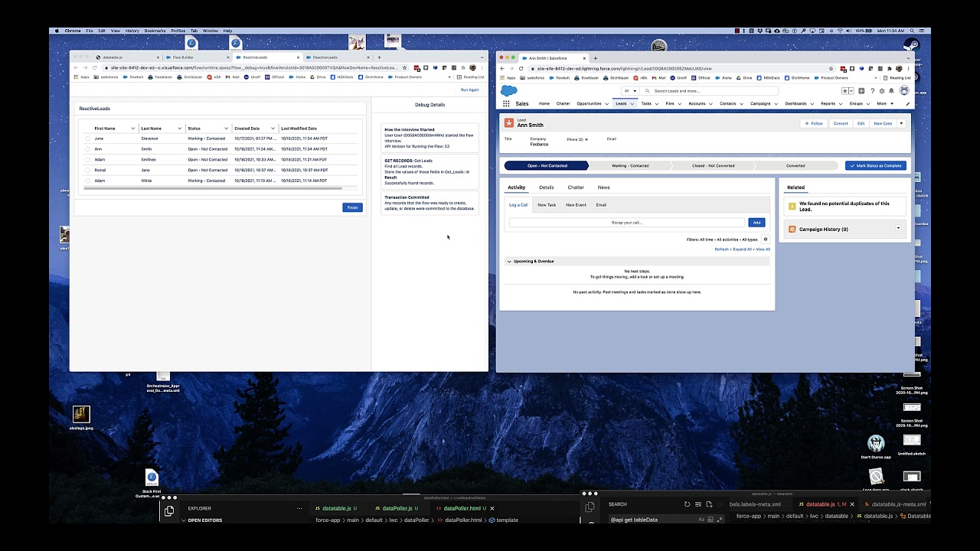Select the Ann Smith row radio button

click(87, 149)
